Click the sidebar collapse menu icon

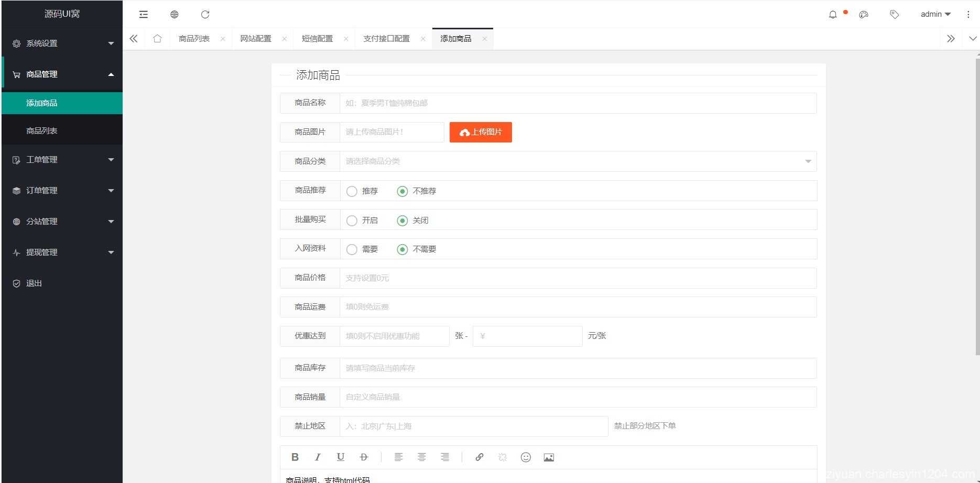tap(143, 14)
